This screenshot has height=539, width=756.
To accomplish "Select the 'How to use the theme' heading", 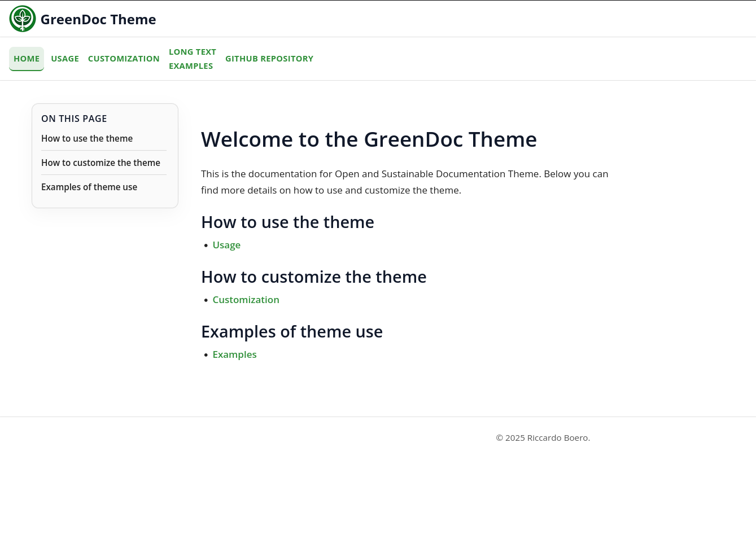I will point(287,222).
